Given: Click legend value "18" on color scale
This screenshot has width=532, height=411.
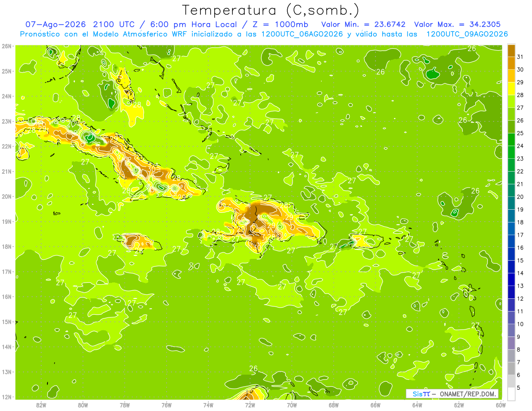Looking at the screenshot, I should pyautogui.click(x=520, y=222).
